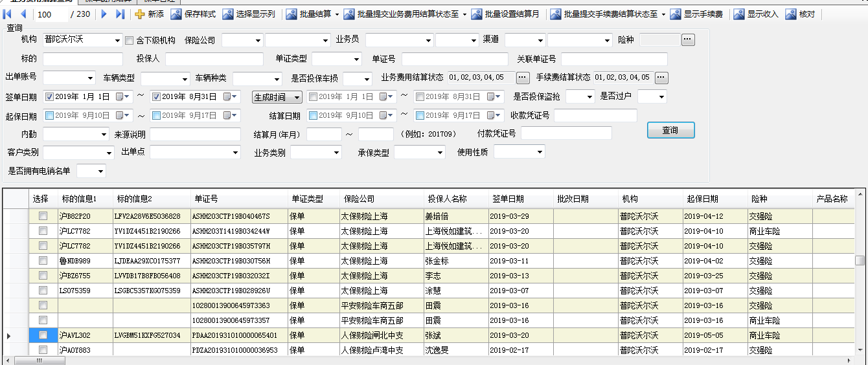
Task: Enable 含下级机构 checkbox
Action: pyautogui.click(x=129, y=41)
